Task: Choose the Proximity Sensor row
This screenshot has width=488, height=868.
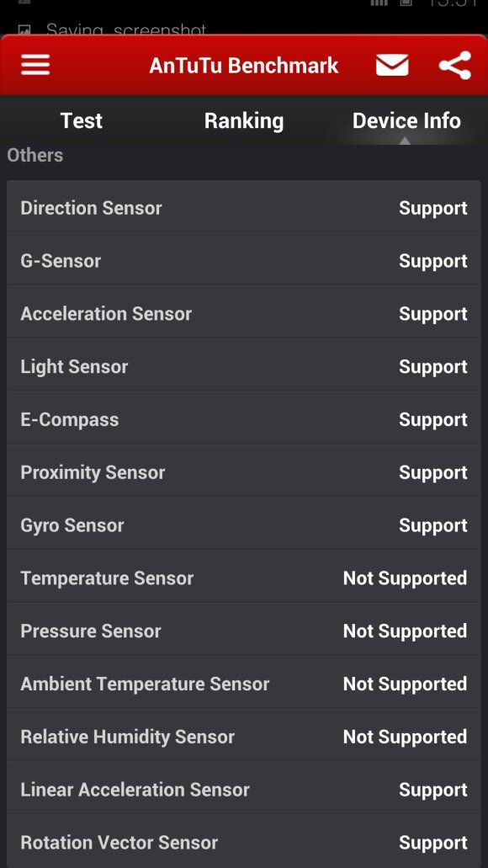Action: 244,472
